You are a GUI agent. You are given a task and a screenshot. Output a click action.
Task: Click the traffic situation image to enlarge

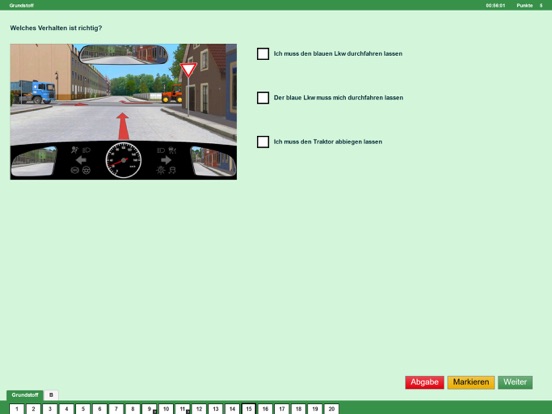[x=124, y=112]
